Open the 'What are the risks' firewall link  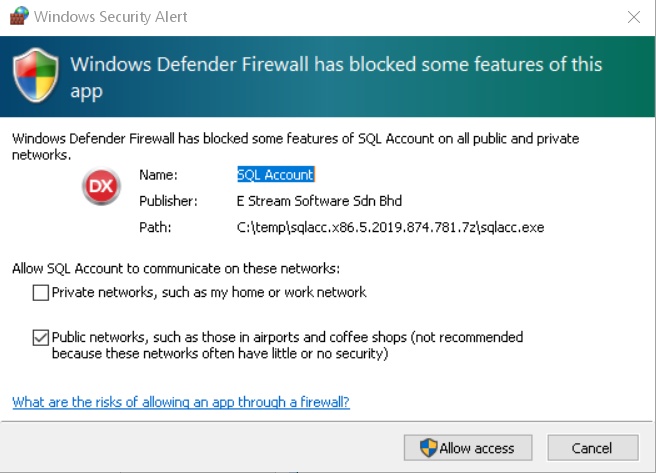(181, 402)
